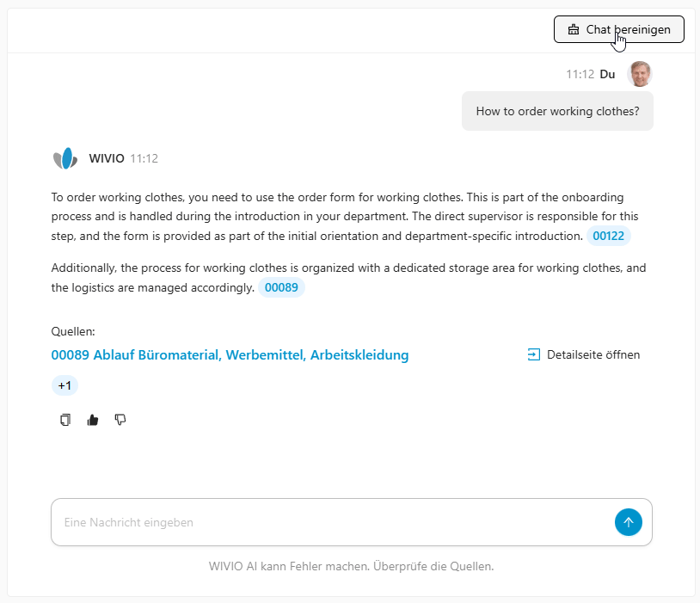The image size is (700, 603).
Task: Click the user message about working clothes
Action: pyautogui.click(x=557, y=111)
